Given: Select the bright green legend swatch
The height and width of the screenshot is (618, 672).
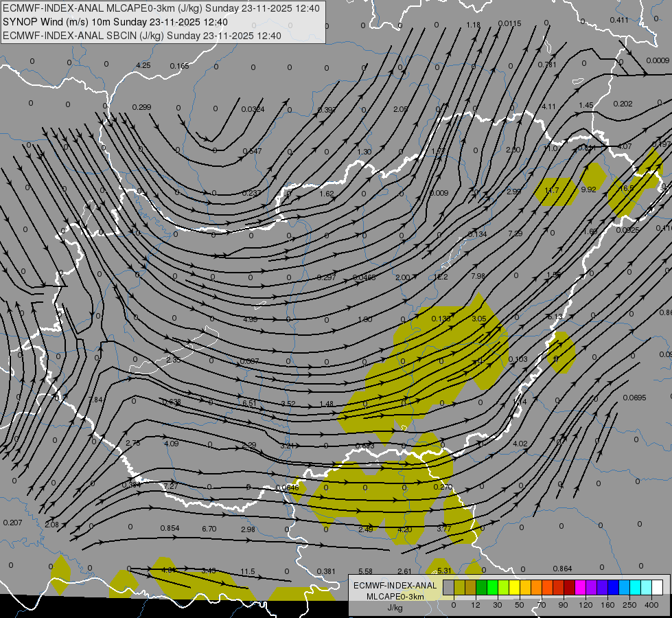Looking at the screenshot, I should [x=493, y=587].
